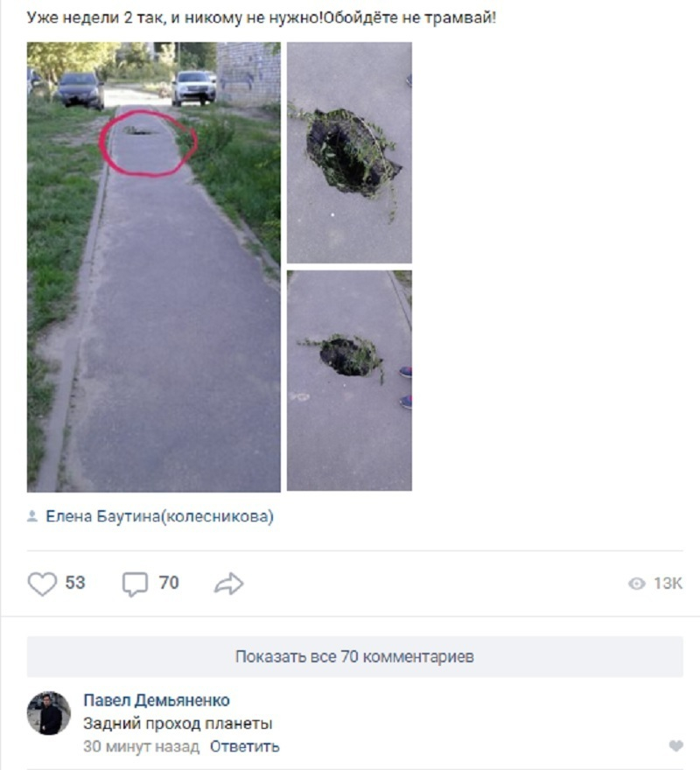
Task: Open comments via the speech bubble icon
Action: (135, 584)
